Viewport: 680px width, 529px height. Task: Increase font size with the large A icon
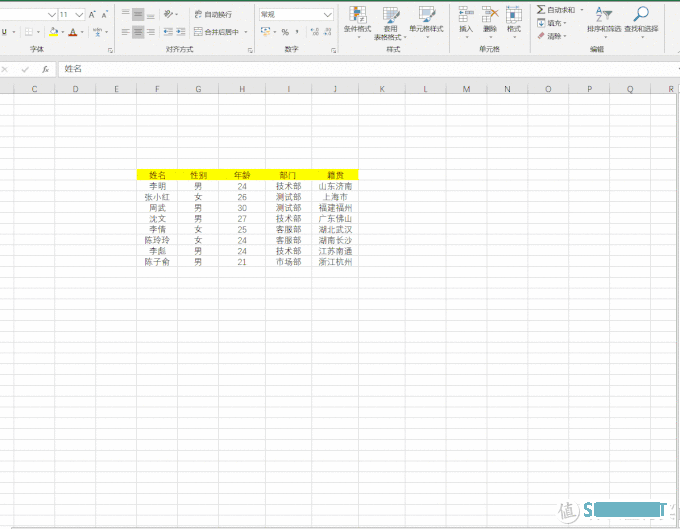[x=92, y=15]
